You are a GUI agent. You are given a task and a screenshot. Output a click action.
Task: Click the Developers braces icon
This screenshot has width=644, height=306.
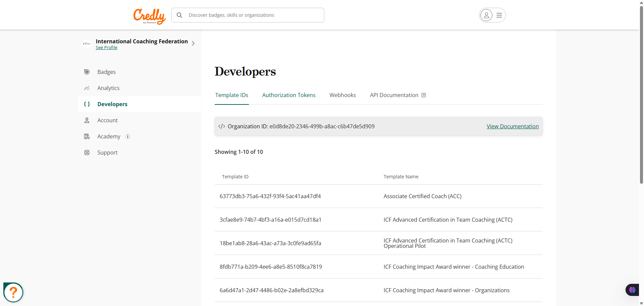[87, 104]
